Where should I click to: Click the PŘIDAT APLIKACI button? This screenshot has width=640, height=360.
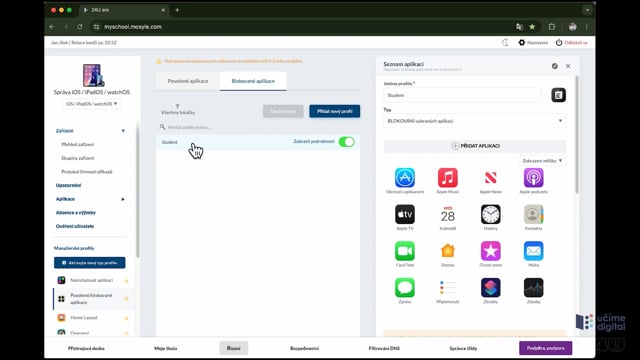pos(475,146)
